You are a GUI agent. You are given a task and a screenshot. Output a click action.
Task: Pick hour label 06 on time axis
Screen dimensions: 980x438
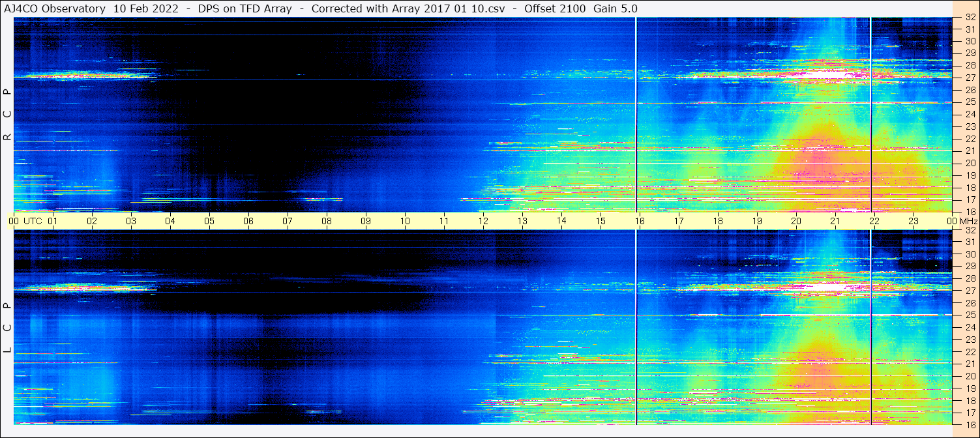(x=248, y=221)
